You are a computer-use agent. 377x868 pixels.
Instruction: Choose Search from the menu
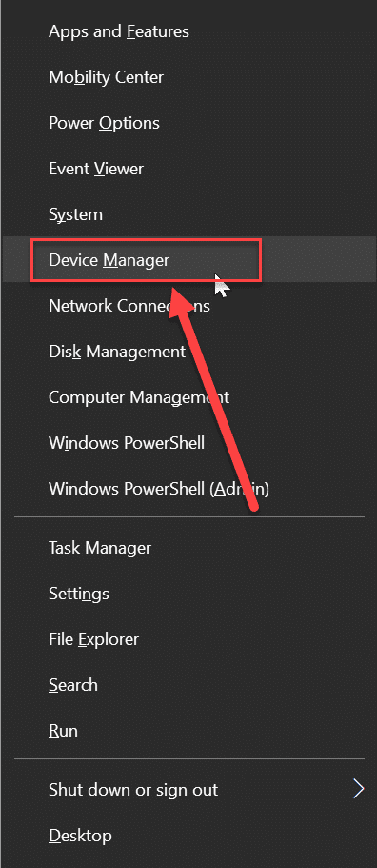tap(188, 685)
